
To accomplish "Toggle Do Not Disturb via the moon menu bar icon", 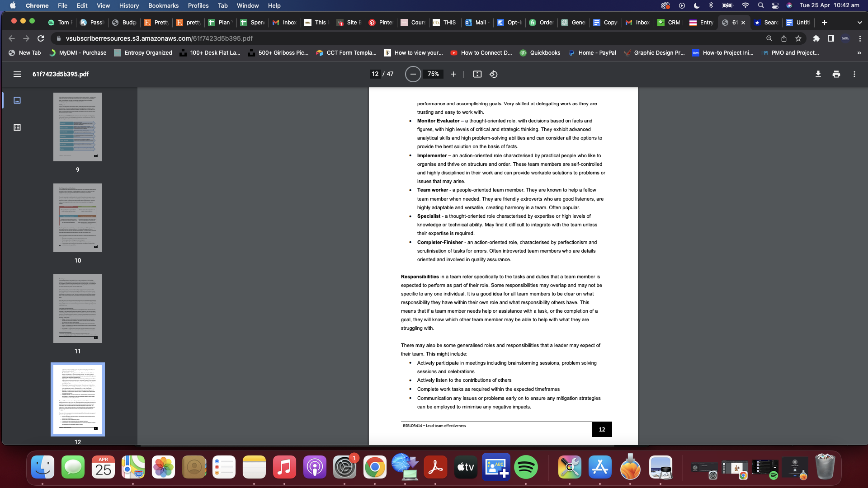I will point(697,5).
